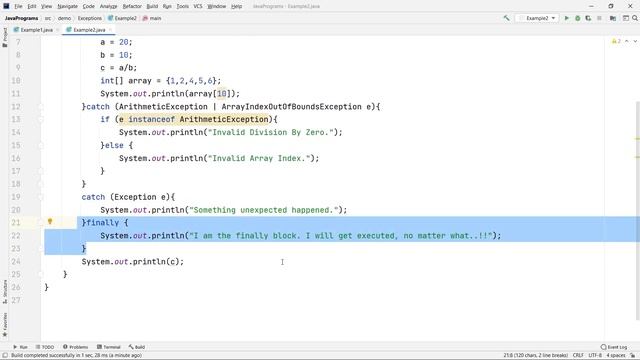Open the Terminal tool window
Image resolution: width=640 pixels, height=360 pixels.
point(109,347)
